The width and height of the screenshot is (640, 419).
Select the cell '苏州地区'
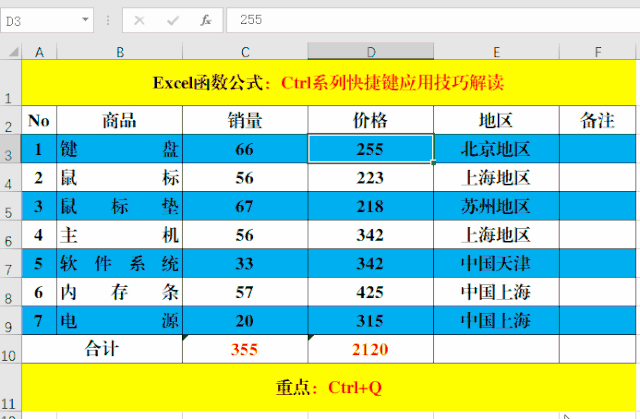pyautogui.click(x=496, y=206)
